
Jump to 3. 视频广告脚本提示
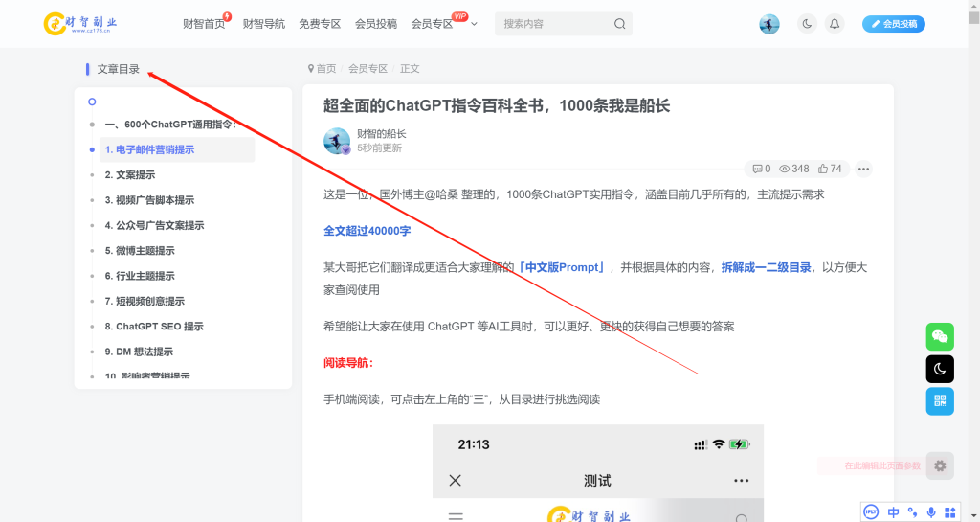tap(149, 200)
